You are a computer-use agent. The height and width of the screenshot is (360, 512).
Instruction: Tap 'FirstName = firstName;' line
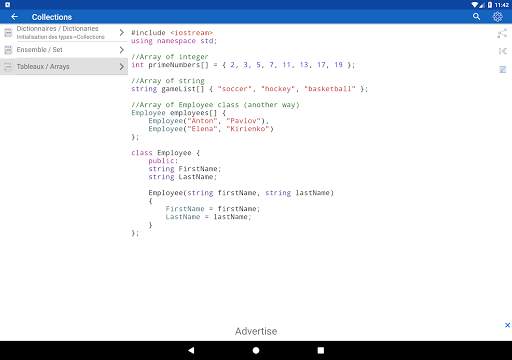coord(213,209)
